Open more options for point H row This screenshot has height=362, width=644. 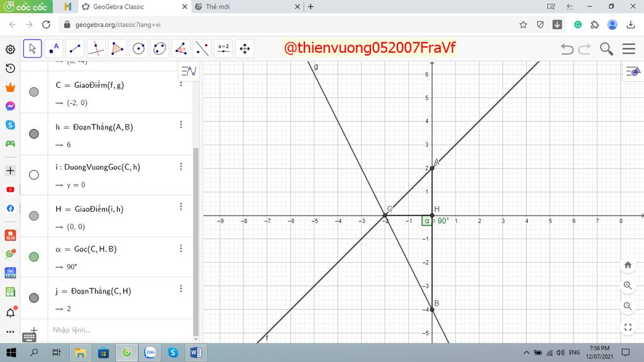pyautogui.click(x=180, y=207)
